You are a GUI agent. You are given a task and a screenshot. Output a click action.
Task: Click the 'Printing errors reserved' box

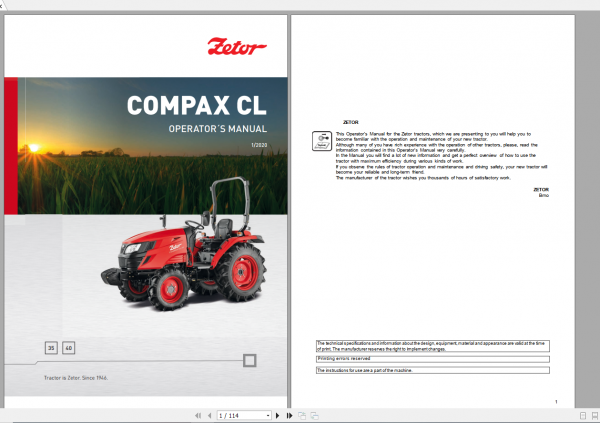pyautogui.click(x=433, y=359)
